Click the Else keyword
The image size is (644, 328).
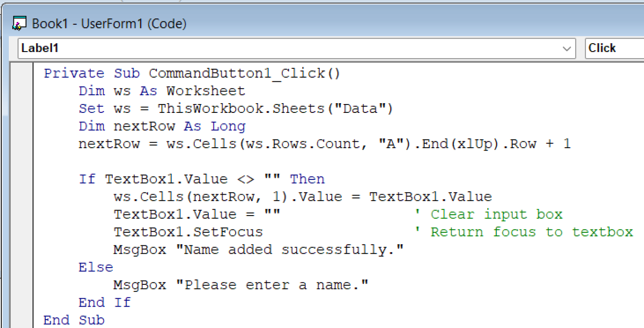96,268
